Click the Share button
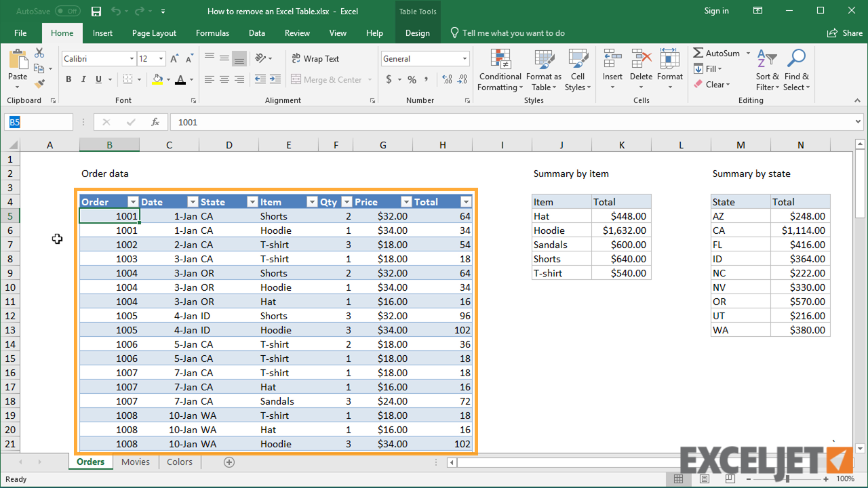 click(845, 33)
